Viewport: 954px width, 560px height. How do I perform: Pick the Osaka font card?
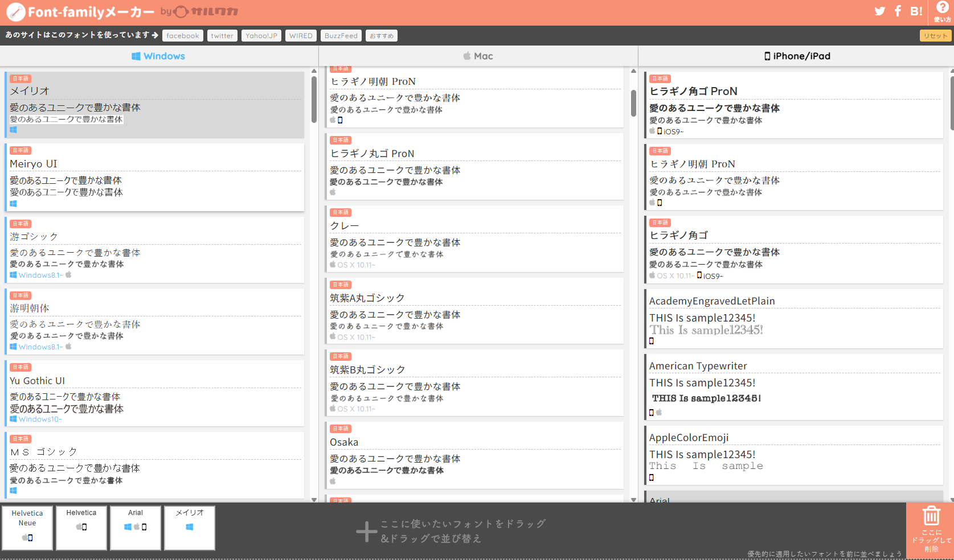[474, 455]
